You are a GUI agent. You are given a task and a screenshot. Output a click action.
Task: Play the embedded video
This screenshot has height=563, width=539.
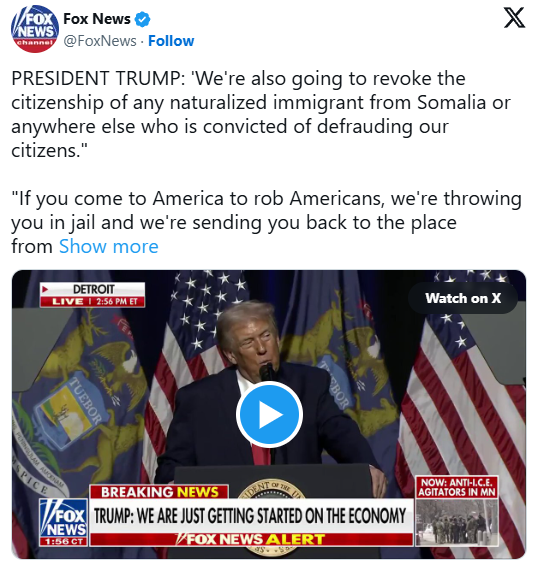tap(269, 414)
